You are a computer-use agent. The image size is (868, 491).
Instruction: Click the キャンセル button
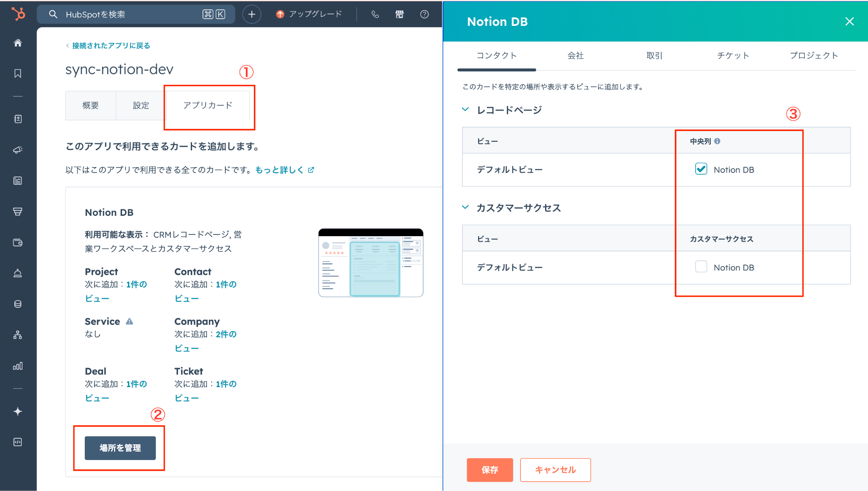556,470
